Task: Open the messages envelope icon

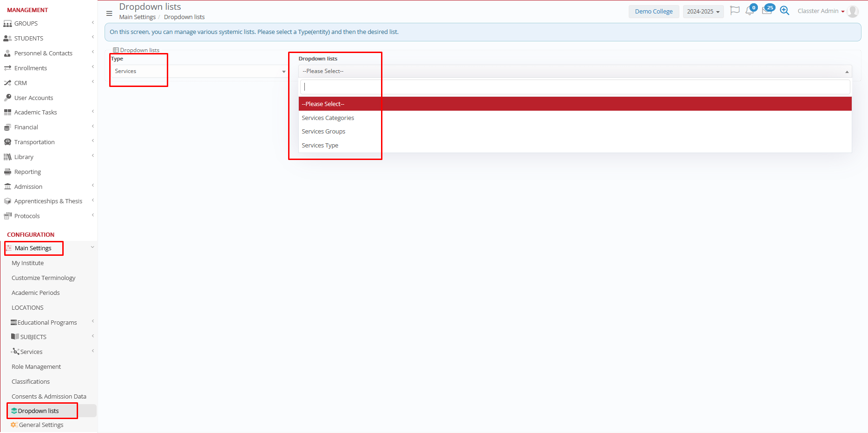Action: click(x=767, y=11)
